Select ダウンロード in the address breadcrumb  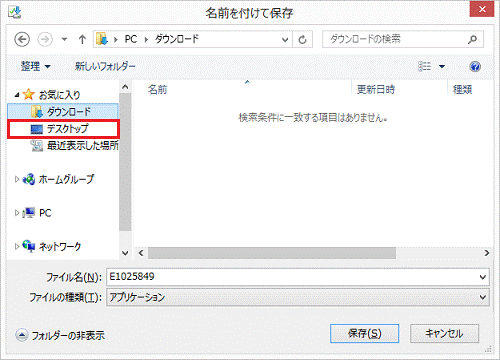[177, 39]
